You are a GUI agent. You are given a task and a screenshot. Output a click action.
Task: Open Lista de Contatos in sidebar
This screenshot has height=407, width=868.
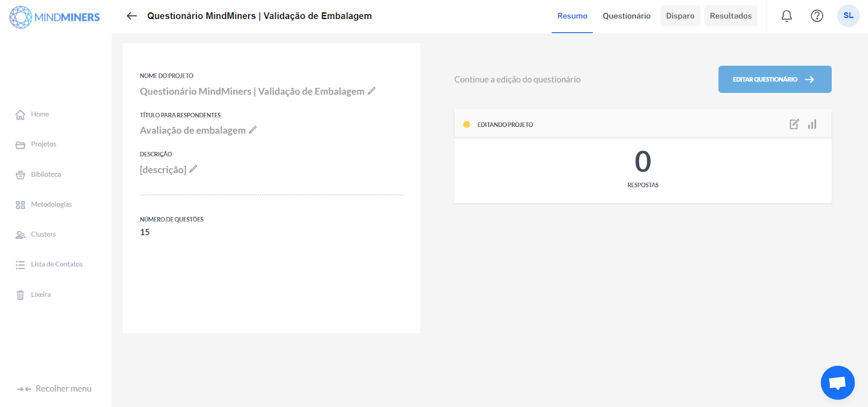pos(57,264)
